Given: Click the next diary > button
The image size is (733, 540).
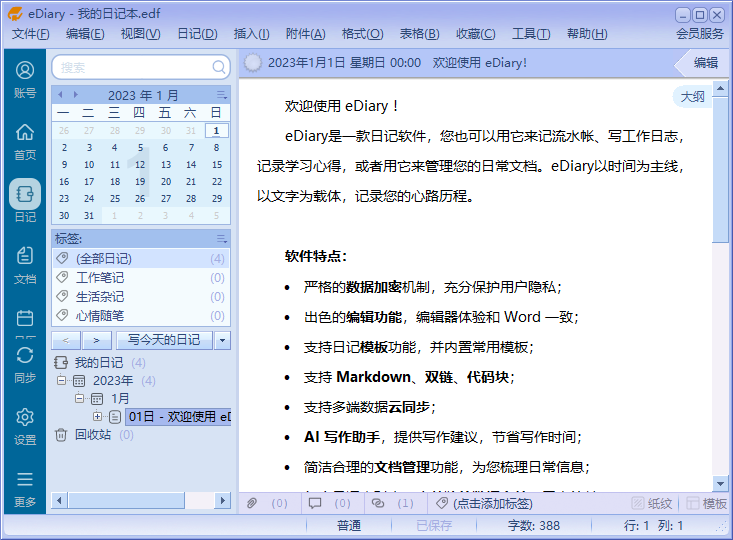Looking at the screenshot, I should (97, 340).
